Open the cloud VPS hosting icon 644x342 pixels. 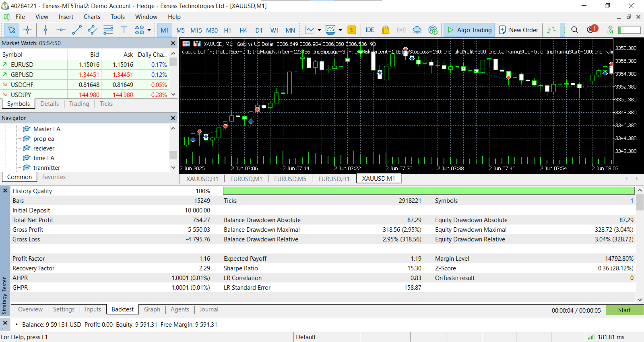tap(417, 30)
